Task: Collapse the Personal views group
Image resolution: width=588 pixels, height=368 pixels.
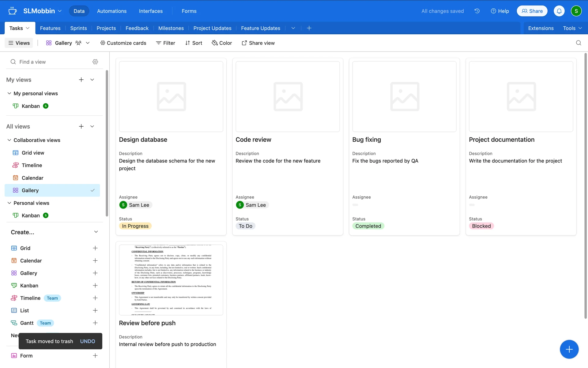Action: click(x=9, y=203)
